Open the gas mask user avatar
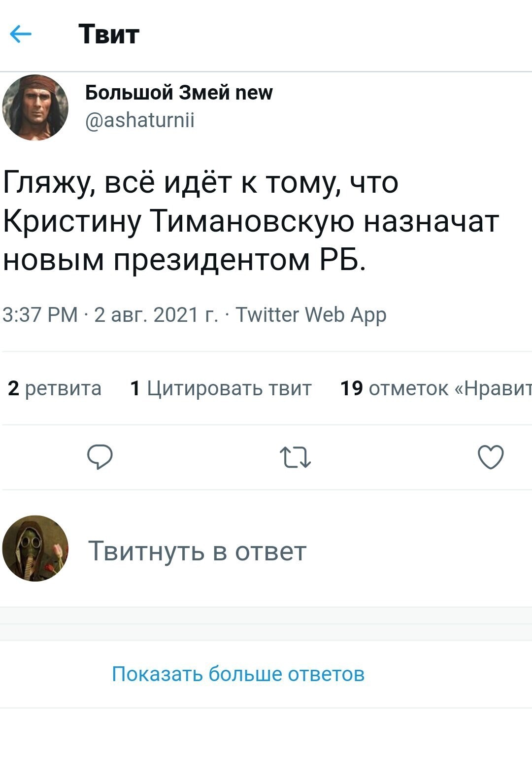The image size is (532, 757). [35, 549]
